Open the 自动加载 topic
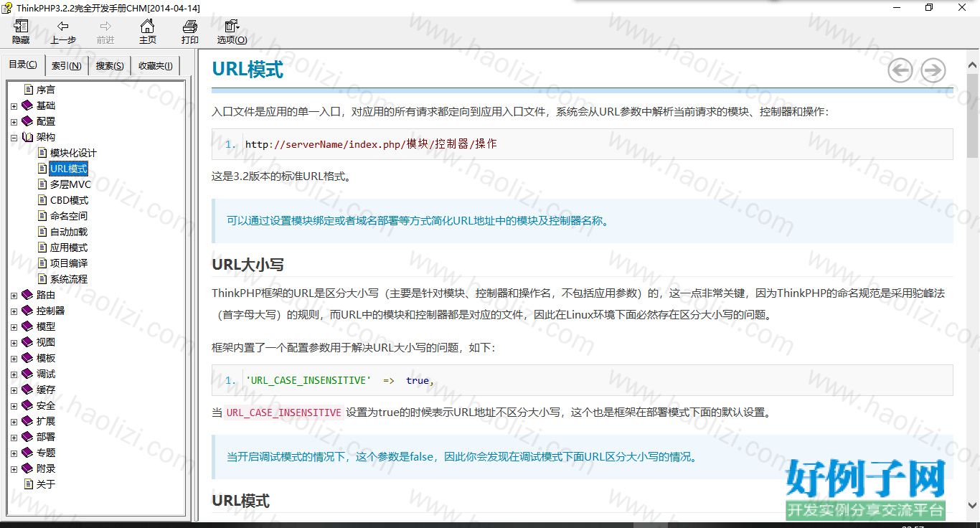980x528 pixels. click(x=69, y=232)
